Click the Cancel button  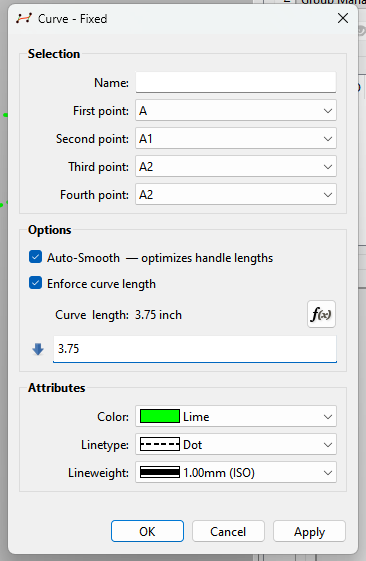(x=228, y=531)
